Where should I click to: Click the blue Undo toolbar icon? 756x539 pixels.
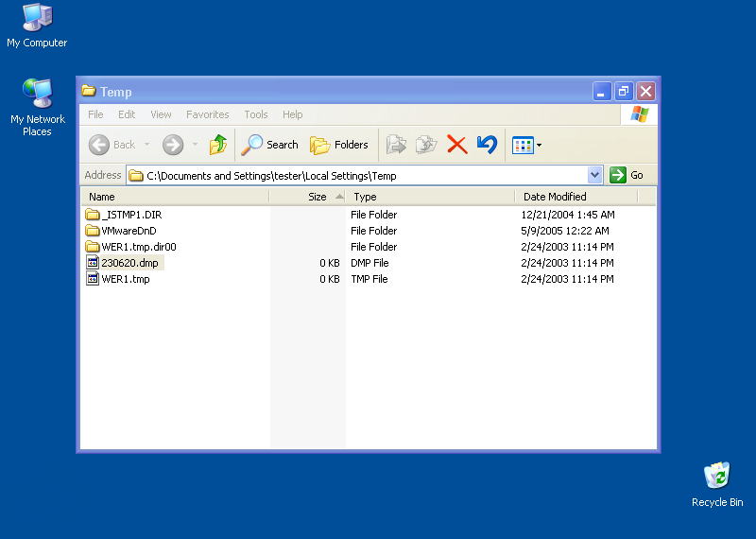point(487,145)
